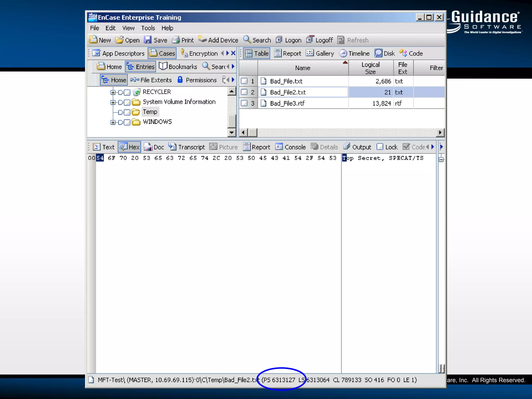This screenshot has height=399, width=532.
Task: Check the checkbox for Bad_File3.rtf row
Action: (x=244, y=103)
